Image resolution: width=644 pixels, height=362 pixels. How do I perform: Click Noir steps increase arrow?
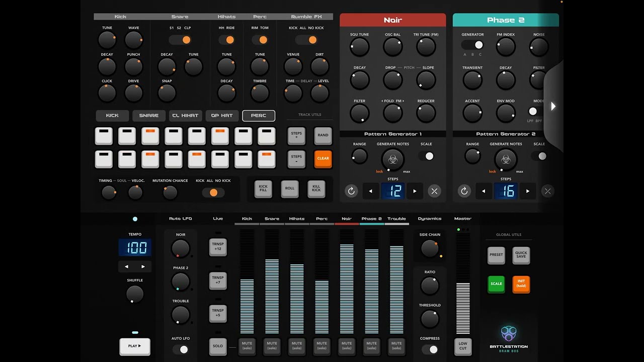pos(415,191)
